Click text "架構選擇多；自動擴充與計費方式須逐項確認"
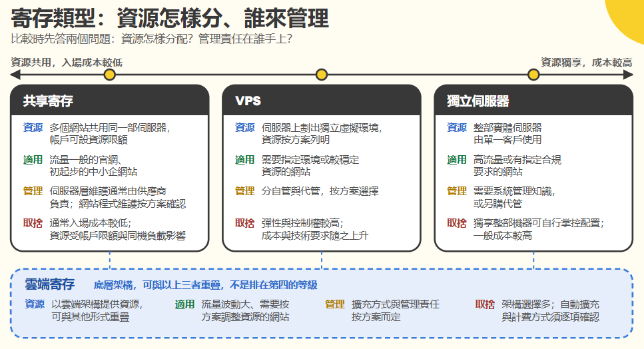The image size is (644, 349). [x=550, y=311]
